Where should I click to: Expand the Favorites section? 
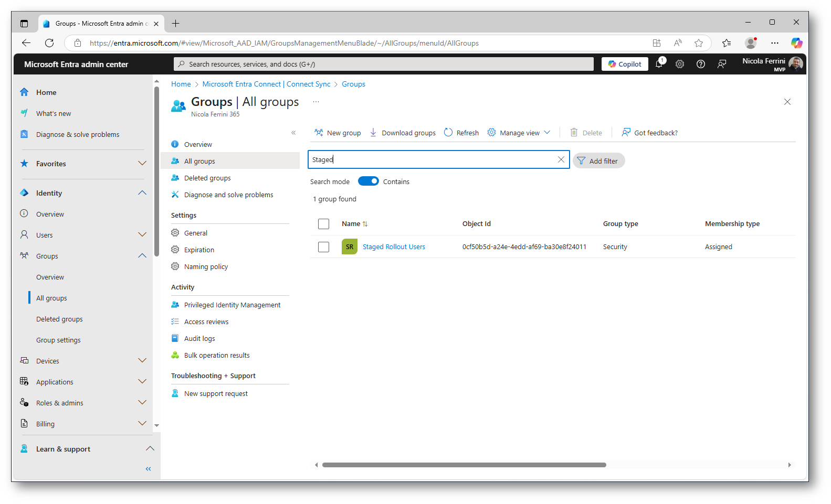click(142, 164)
